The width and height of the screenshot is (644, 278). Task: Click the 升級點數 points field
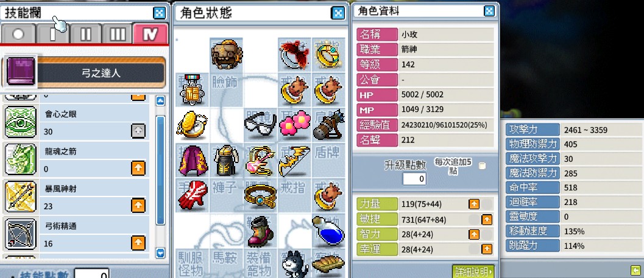(414, 179)
